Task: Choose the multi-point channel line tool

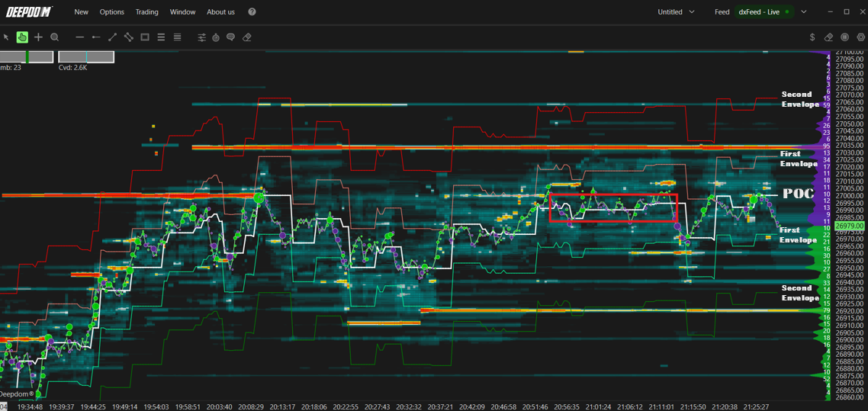Action: pyautogui.click(x=128, y=37)
